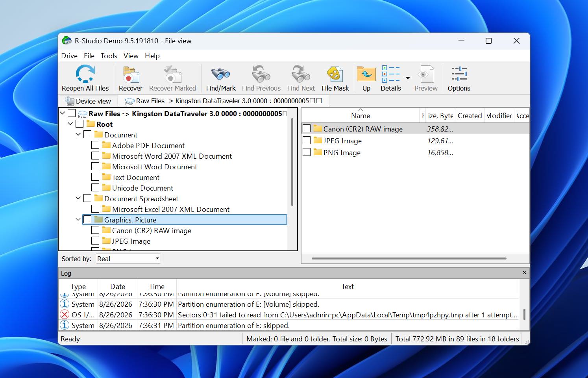The width and height of the screenshot is (588, 378).
Task: Sort file list by Created column
Action: click(x=470, y=116)
